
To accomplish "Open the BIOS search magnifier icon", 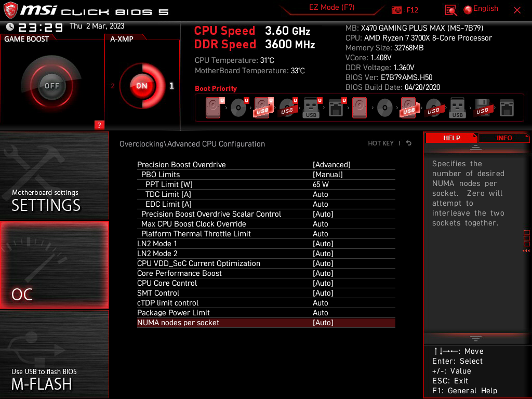I will coord(450,10).
